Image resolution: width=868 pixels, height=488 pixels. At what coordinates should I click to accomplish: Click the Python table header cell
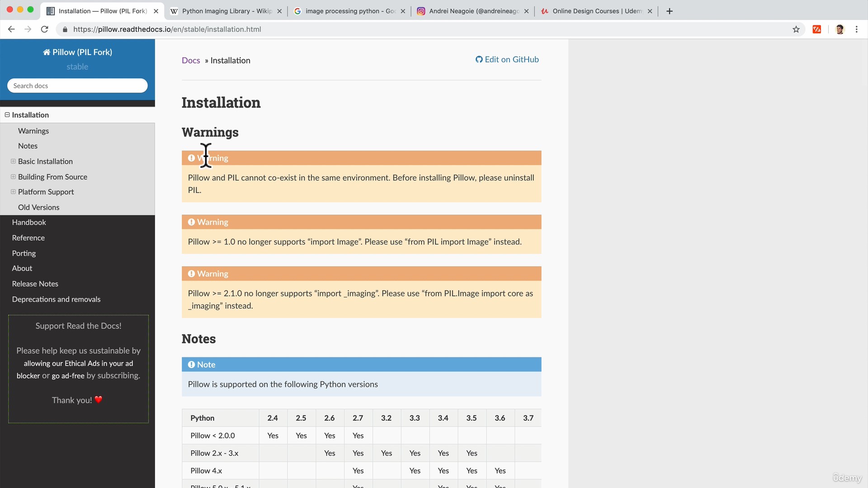point(221,418)
